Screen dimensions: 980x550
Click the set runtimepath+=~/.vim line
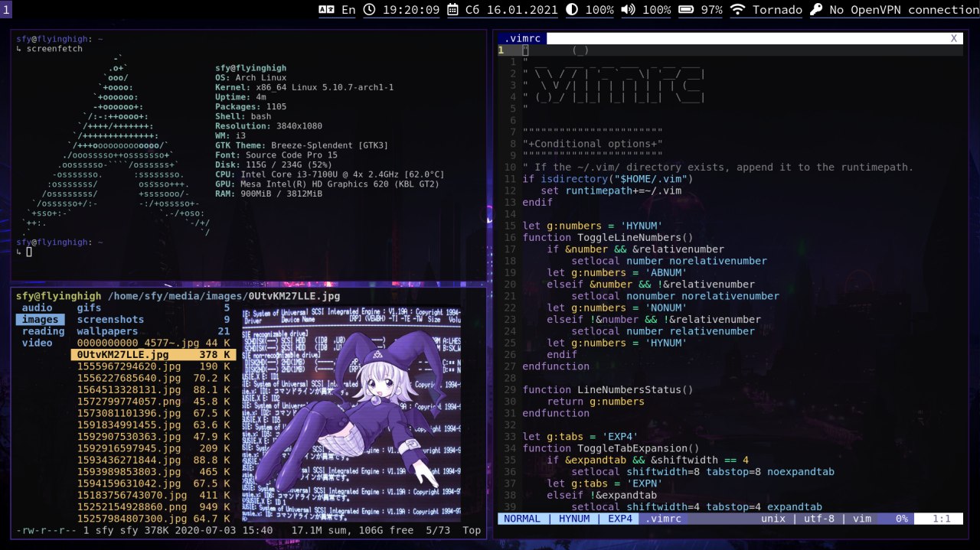(611, 190)
